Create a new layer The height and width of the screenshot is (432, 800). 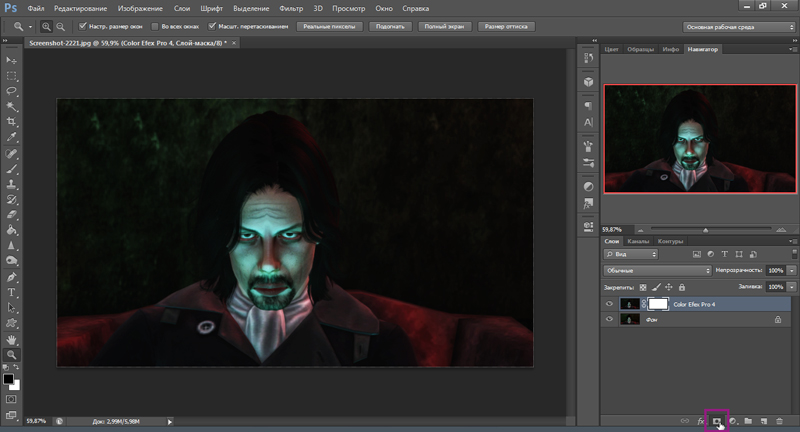tap(764, 421)
